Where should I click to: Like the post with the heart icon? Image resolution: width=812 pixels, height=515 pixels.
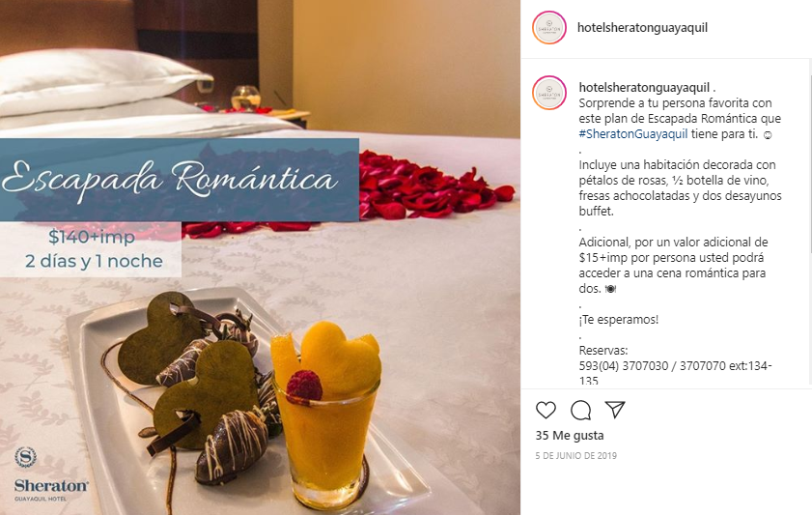pyautogui.click(x=546, y=410)
